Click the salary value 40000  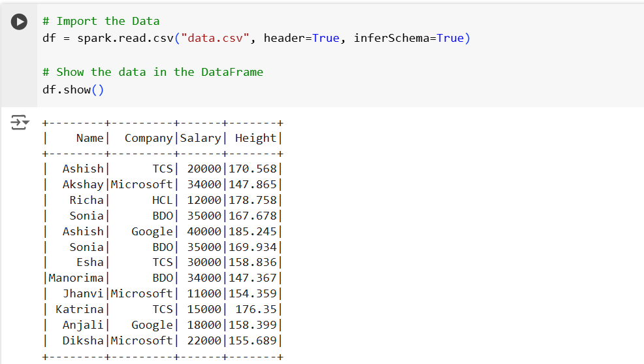pos(204,231)
